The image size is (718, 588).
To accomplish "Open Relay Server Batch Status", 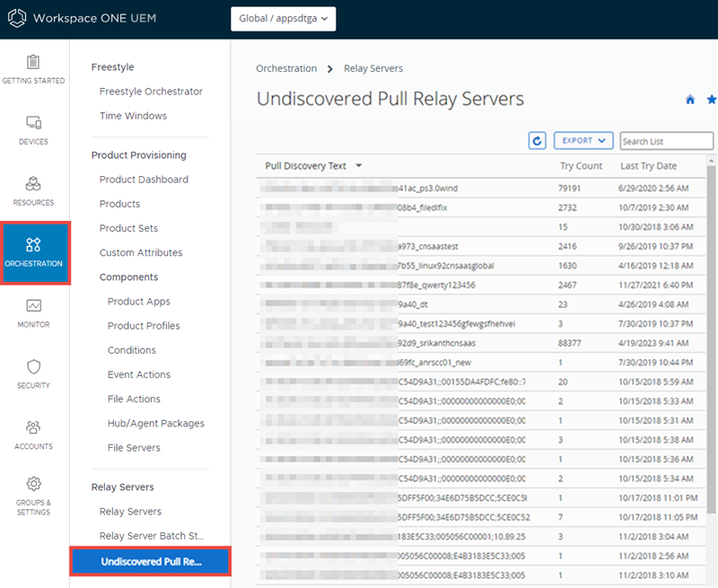I will 151,536.
